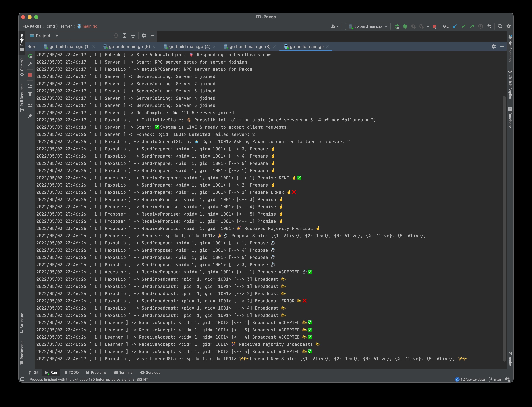Viewport: 532px width, 407px height.
Task: Hide the Run tool window
Action: tap(502, 46)
